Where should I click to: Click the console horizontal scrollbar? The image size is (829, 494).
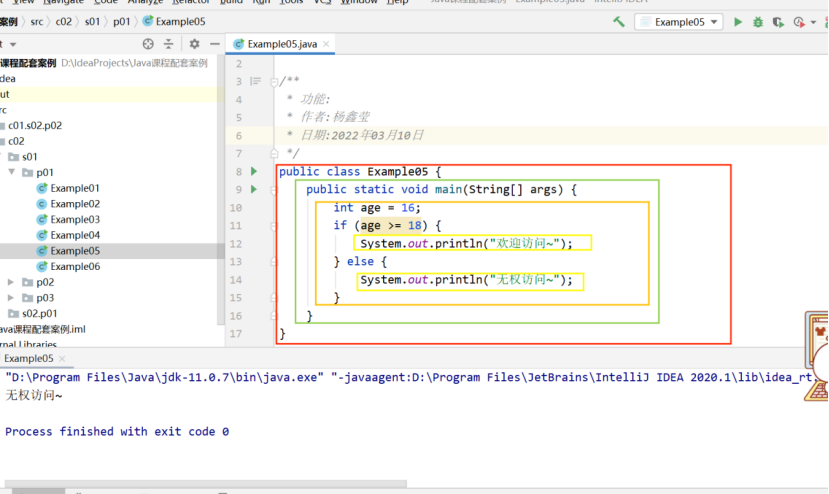pyautogui.click(x=206, y=483)
